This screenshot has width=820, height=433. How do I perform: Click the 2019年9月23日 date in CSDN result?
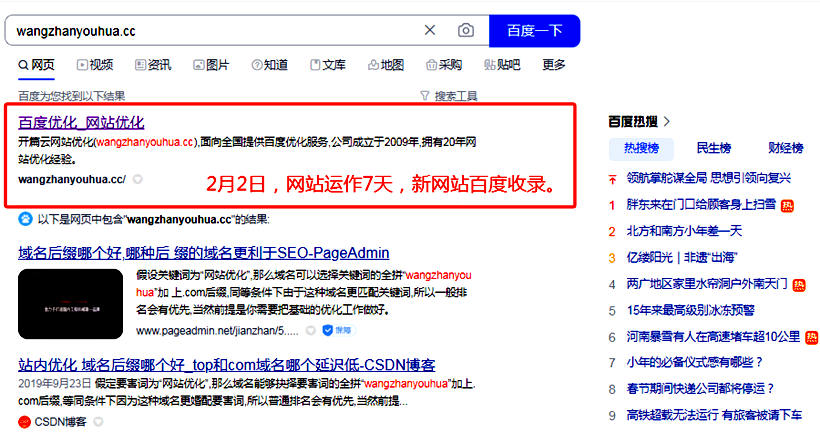[54, 384]
